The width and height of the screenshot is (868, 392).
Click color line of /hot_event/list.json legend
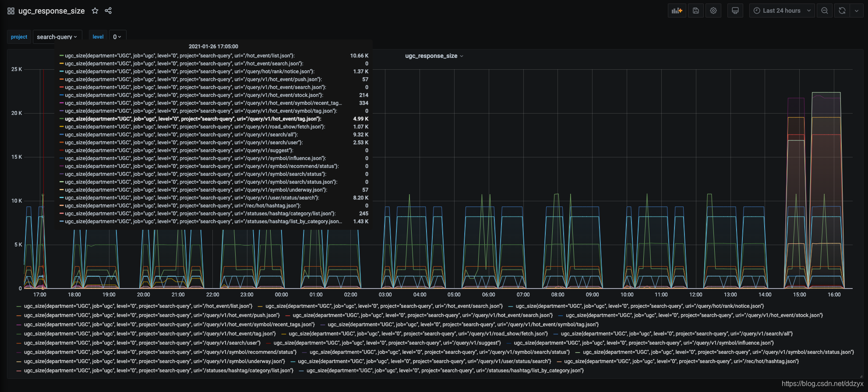coord(19,306)
